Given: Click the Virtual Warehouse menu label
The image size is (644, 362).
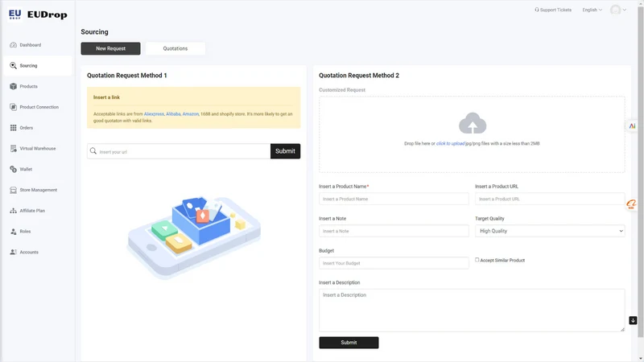Looking at the screenshot, I should point(38,149).
